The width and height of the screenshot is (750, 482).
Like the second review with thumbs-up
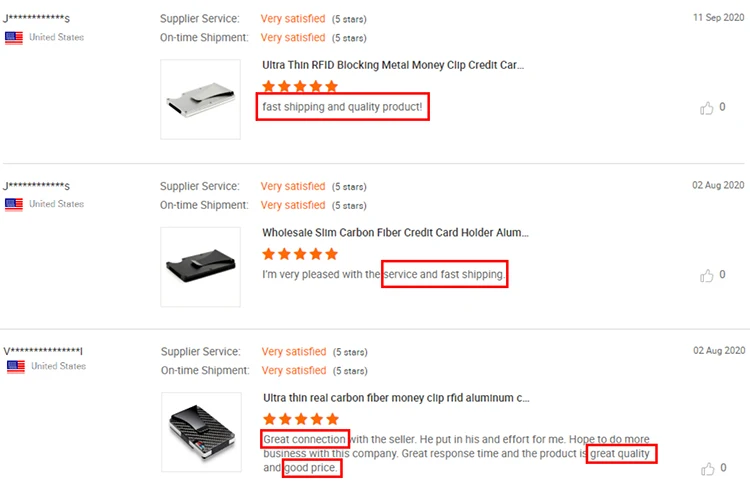(707, 274)
